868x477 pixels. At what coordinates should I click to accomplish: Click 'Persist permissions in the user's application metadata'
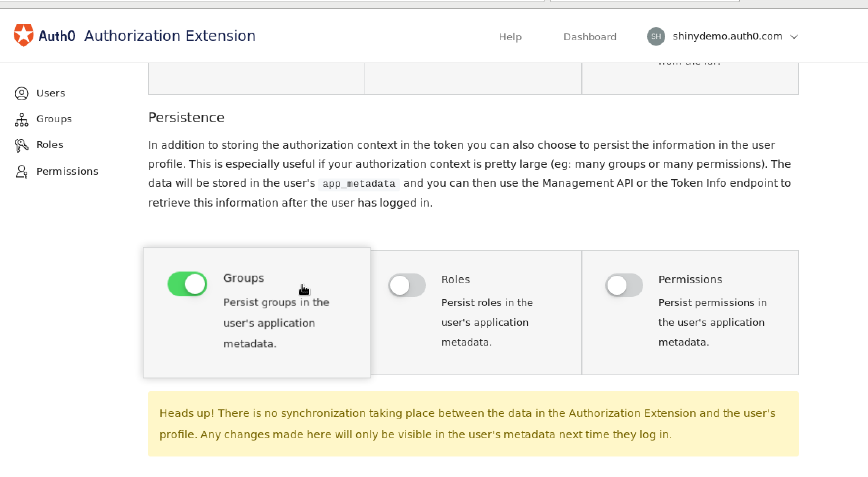(712, 322)
